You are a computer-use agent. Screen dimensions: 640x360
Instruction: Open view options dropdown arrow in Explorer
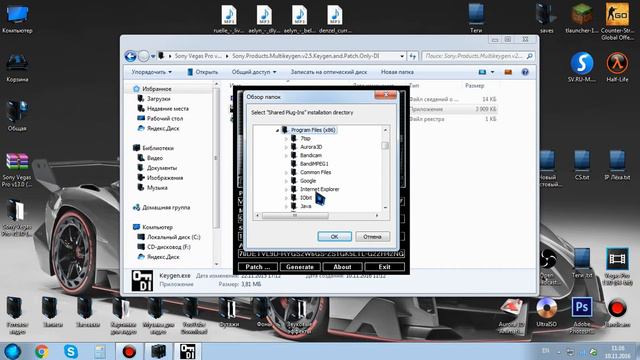(492, 72)
